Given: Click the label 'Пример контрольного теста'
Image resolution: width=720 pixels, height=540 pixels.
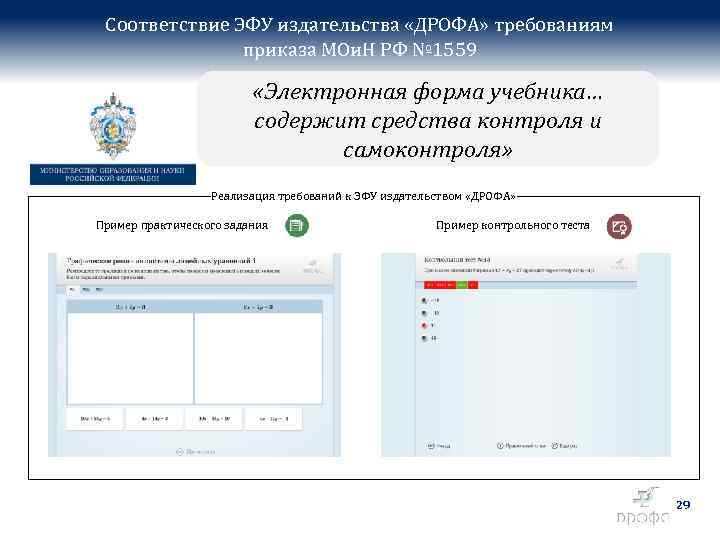Looking at the screenshot, I should click(513, 225).
